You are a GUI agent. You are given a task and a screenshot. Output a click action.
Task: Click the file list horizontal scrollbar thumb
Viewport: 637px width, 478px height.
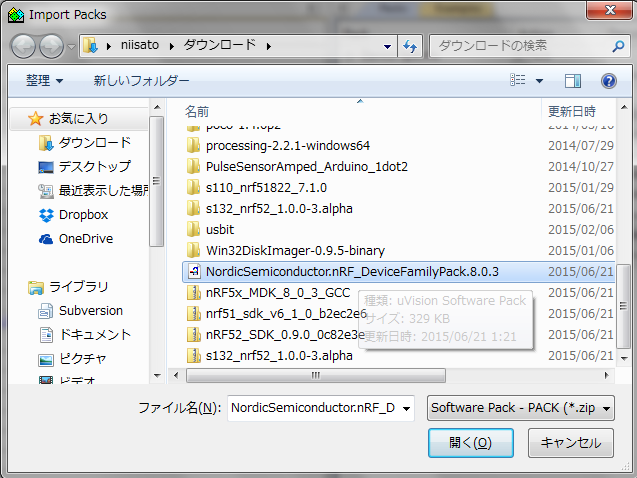click(316, 375)
